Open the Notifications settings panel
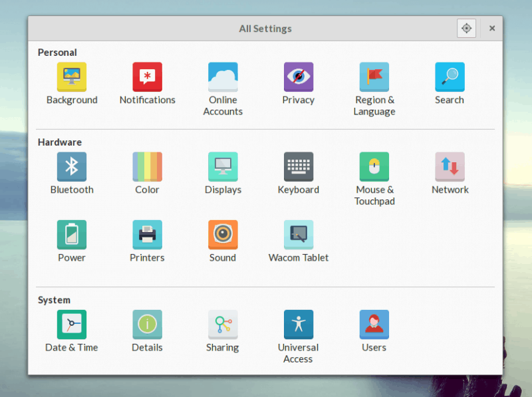The width and height of the screenshot is (532, 397). [x=147, y=77]
